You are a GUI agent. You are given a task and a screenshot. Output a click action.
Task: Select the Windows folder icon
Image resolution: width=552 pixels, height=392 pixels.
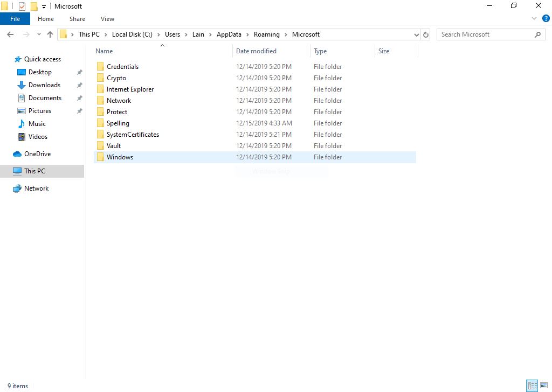[x=100, y=157]
